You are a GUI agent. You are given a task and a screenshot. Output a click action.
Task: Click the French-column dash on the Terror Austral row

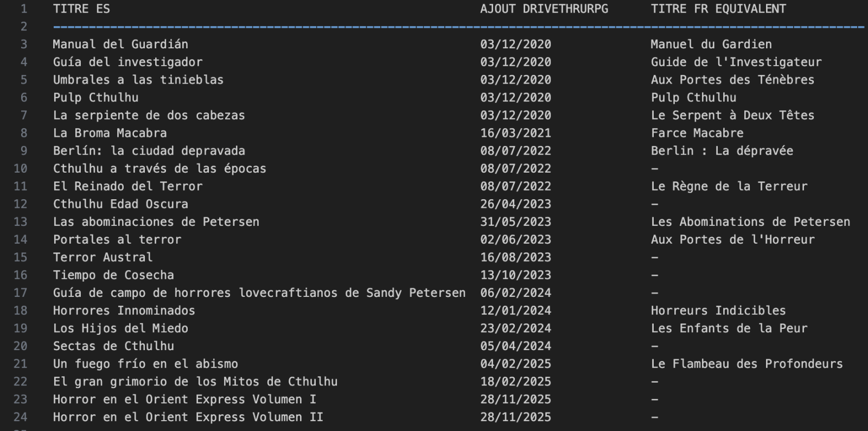point(655,257)
